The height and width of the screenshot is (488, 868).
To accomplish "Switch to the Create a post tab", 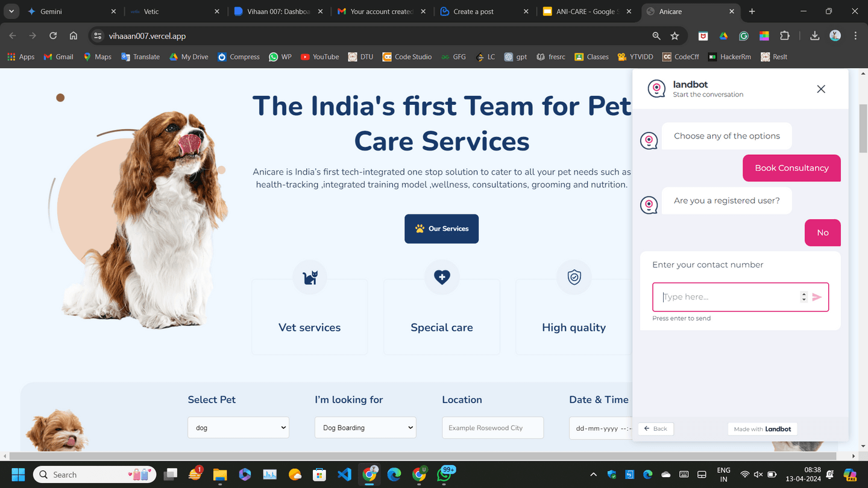I will pyautogui.click(x=485, y=11).
